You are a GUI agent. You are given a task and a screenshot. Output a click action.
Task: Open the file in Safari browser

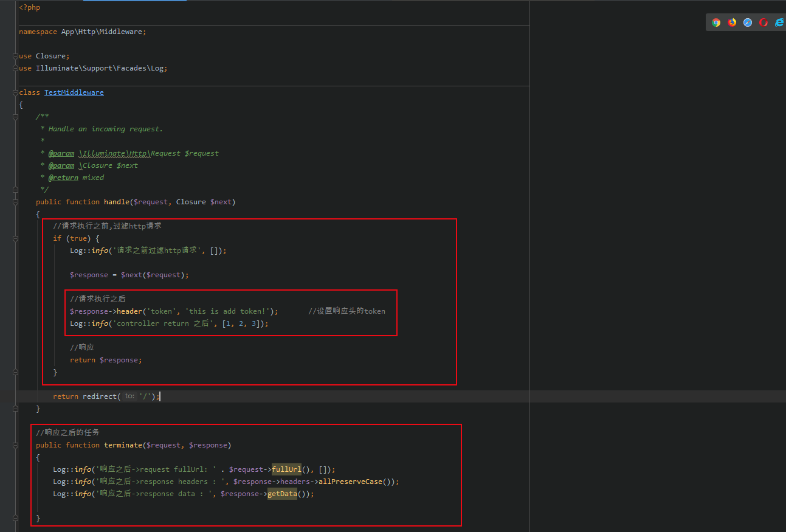tap(748, 22)
